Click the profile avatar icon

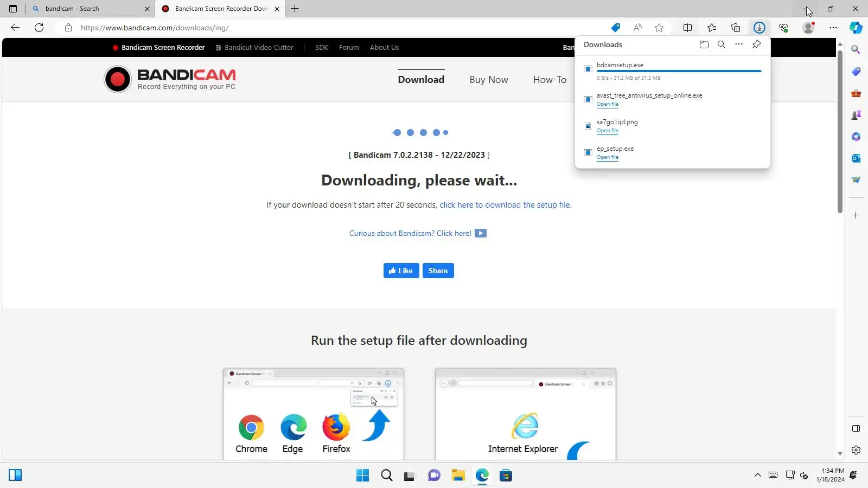(808, 28)
